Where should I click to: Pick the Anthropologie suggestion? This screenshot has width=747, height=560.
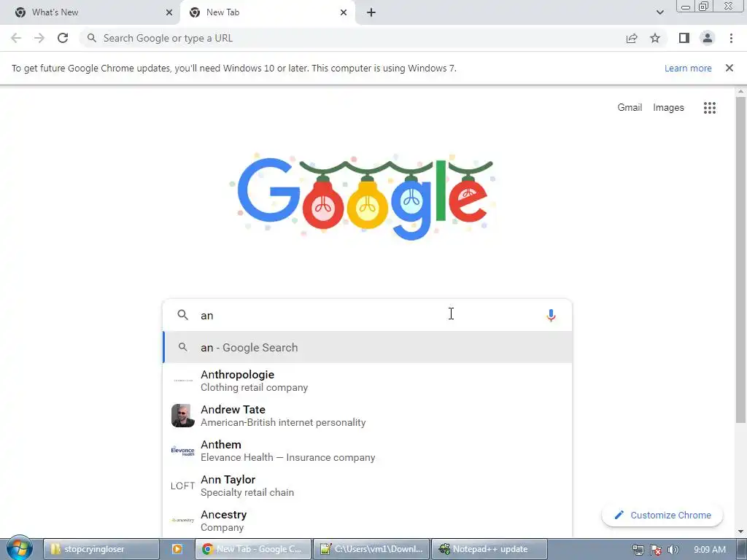[367, 381]
